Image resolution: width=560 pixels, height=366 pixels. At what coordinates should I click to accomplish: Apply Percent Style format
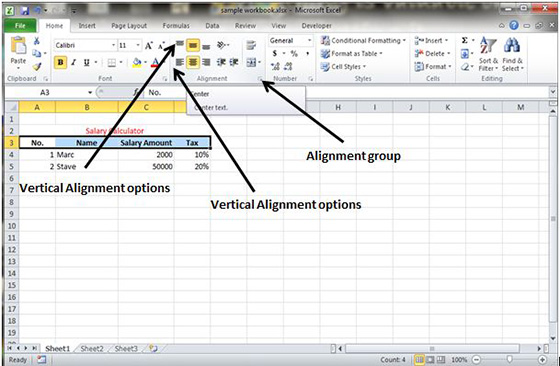(294, 54)
